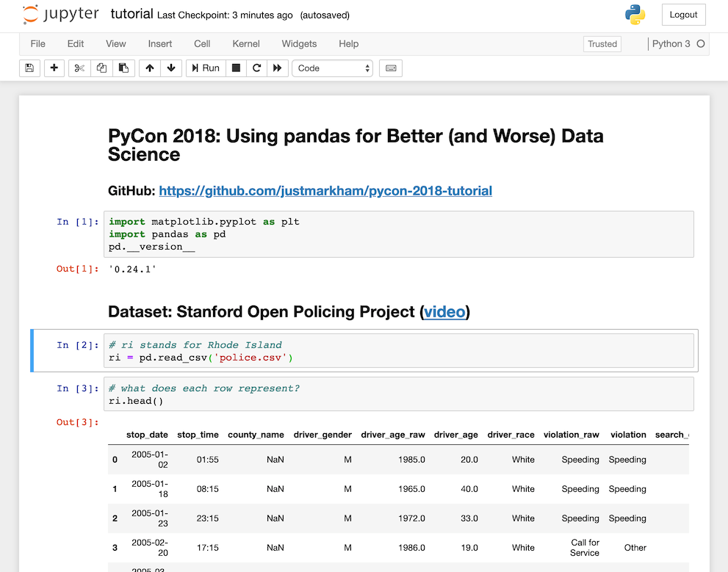Move the selected cell down
This screenshot has height=572, width=728.
pos(170,68)
